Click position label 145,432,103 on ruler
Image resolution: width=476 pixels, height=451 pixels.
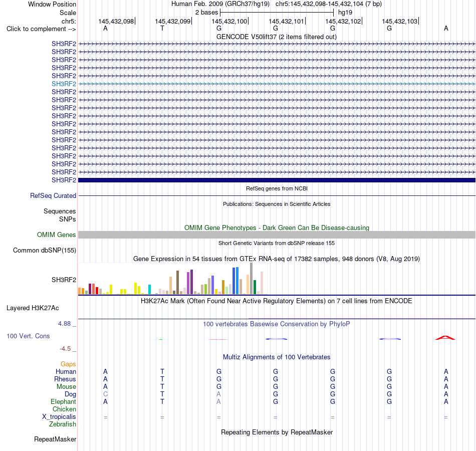click(399, 21)
